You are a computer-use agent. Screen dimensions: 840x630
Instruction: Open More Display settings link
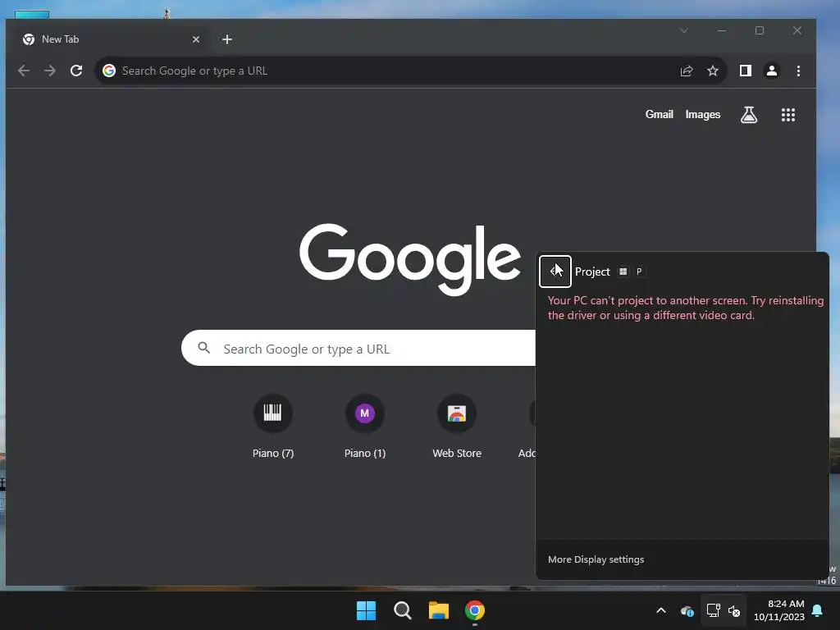click(x=596, y=559)
